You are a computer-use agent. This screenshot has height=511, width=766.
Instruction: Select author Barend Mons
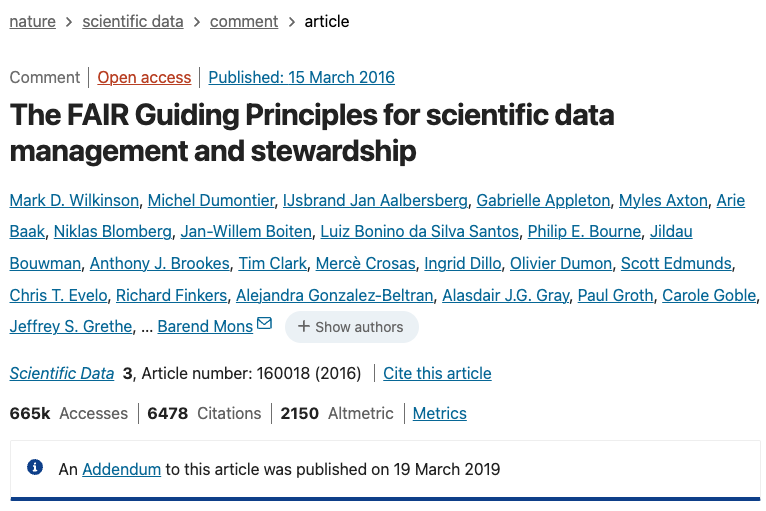[205, 326]
